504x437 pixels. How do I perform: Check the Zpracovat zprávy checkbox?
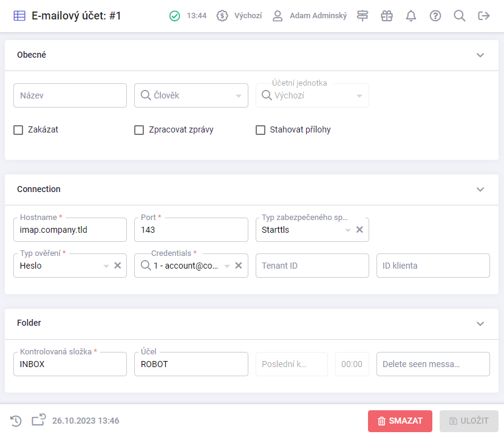139,129
